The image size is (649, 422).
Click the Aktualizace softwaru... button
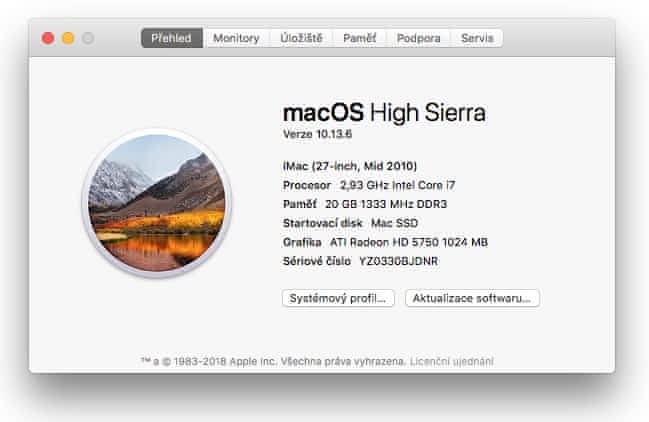tap(472, 298)
